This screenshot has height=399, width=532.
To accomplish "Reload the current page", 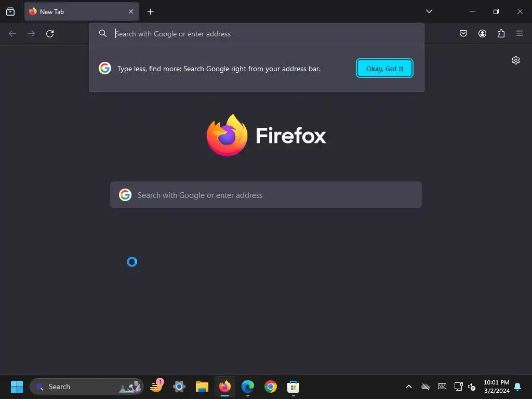I will coord(50,34).
